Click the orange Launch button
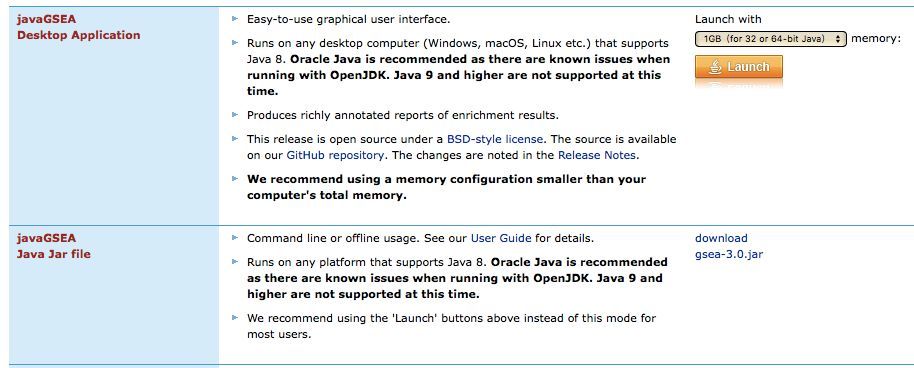 [739, 66]
